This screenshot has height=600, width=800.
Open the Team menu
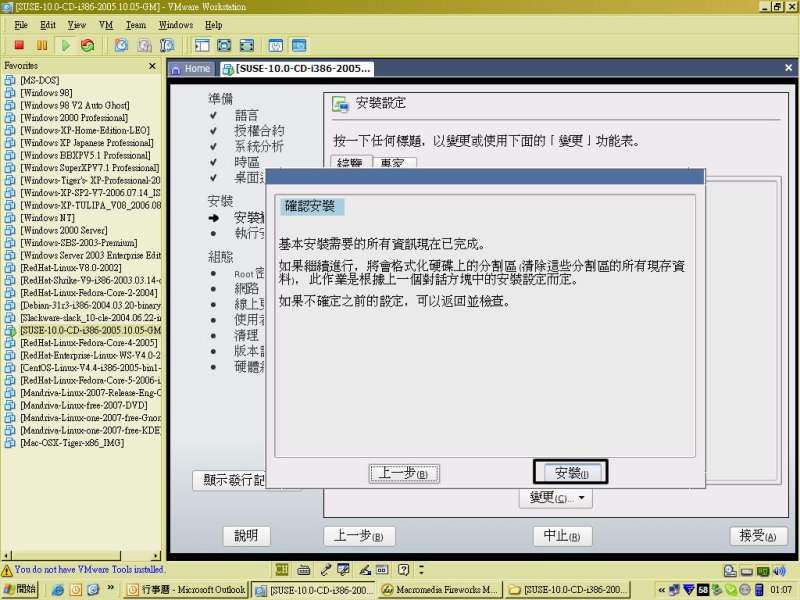pyautogui.click(x=136, y=24)
